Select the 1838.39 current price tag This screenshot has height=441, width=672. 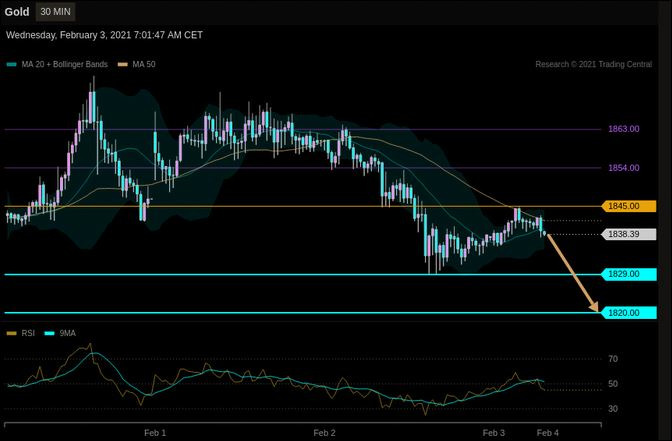(x=629, y=234)
